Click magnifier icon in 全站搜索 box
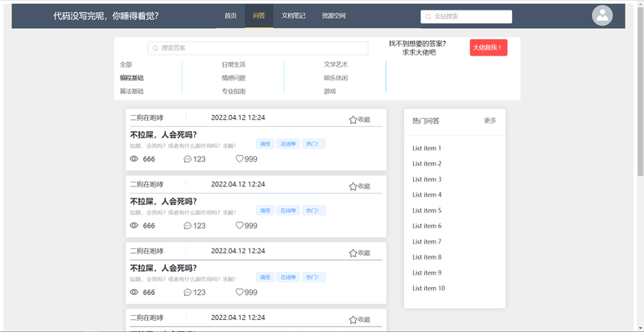Screen dimensions: 644x332 pos(428,17)
